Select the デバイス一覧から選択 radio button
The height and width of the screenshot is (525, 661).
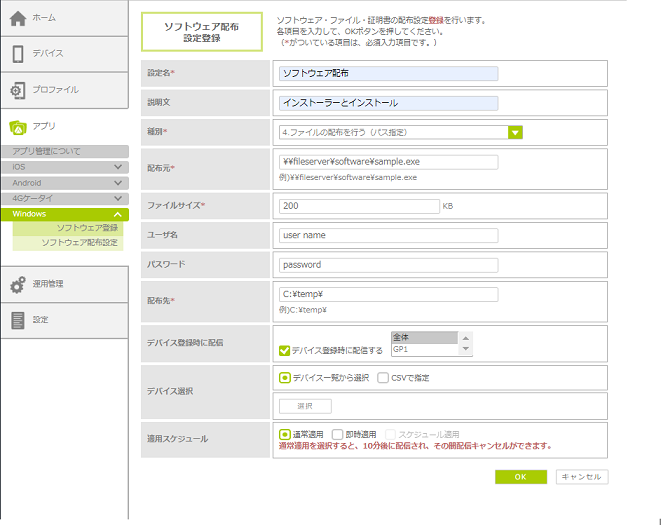pos(285,378)
